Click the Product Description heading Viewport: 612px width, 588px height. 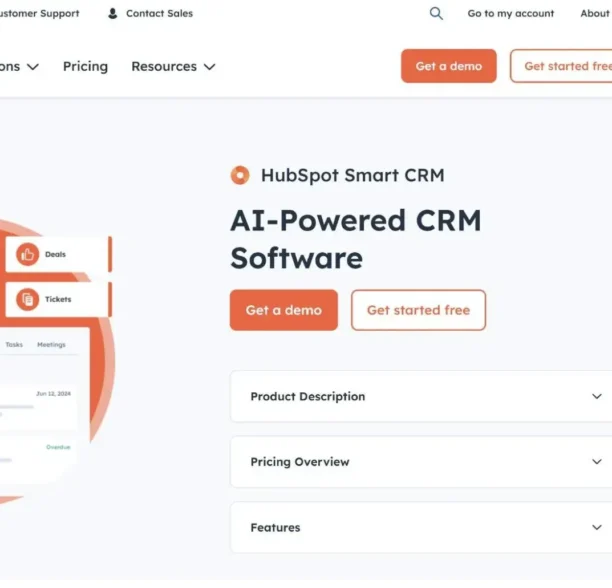pyautogui.click(x=308, y=396)
